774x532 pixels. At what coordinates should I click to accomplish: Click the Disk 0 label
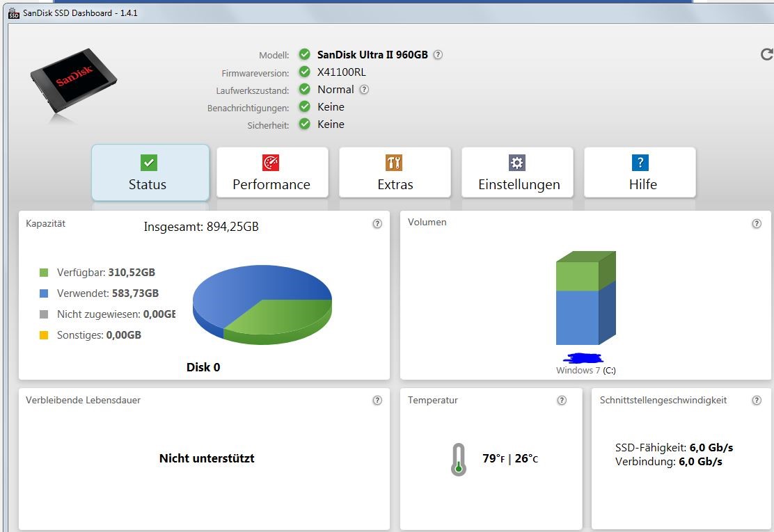click(x=203, y=367)
